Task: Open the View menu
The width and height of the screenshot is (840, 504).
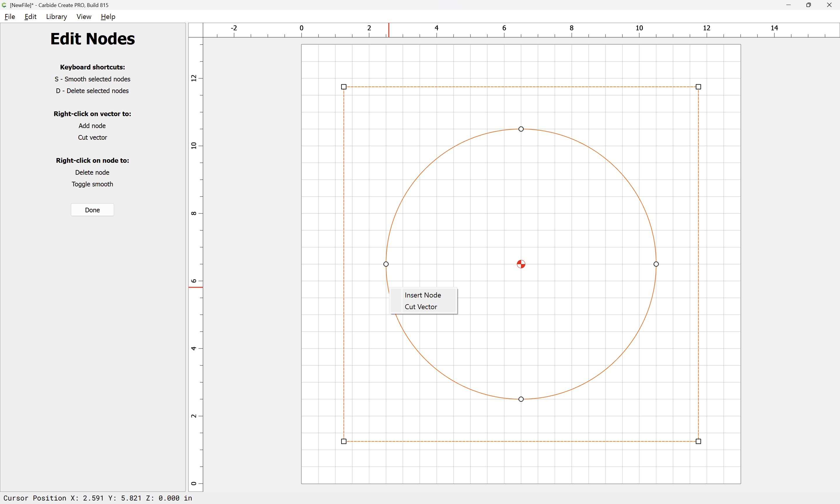Action: click(x=84, y=17)
